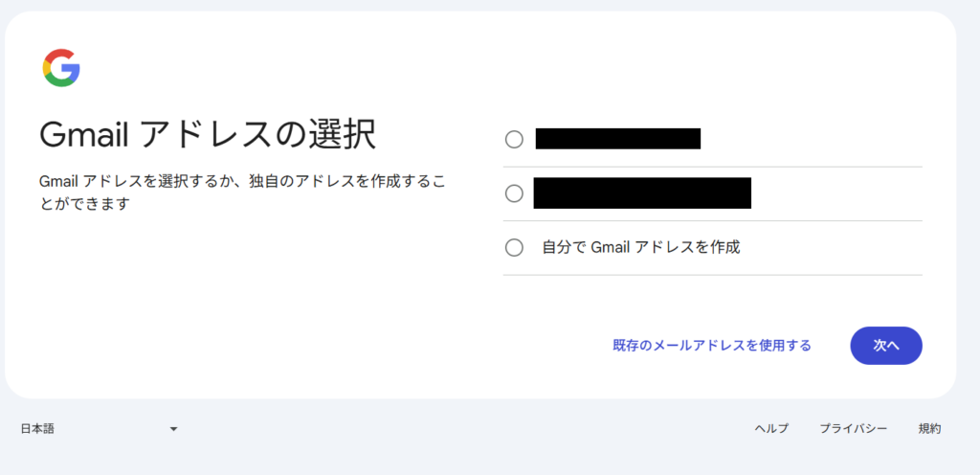Click the 次へ button
The height and width of the screenshot is (475, 980).
coord(886,346)
